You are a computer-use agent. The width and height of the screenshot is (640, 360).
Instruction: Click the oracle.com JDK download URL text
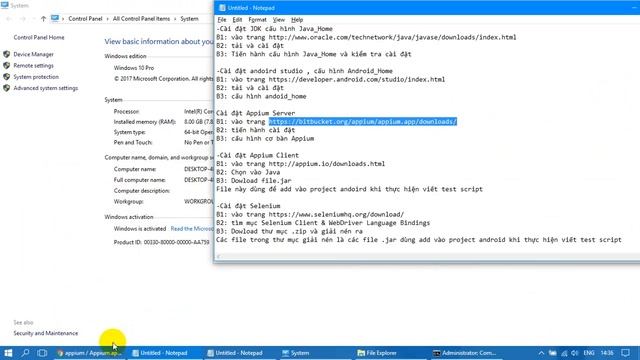(x=392, y=37)
